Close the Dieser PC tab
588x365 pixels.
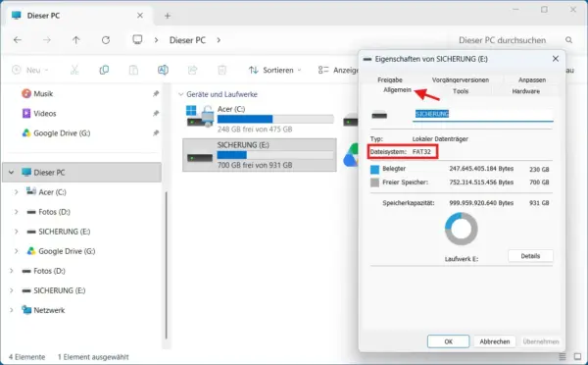(140, 16)
